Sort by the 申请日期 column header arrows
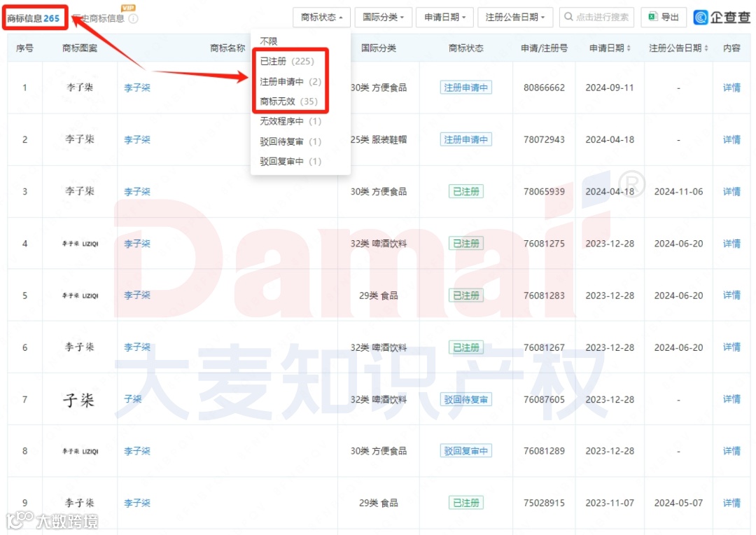 629,48
